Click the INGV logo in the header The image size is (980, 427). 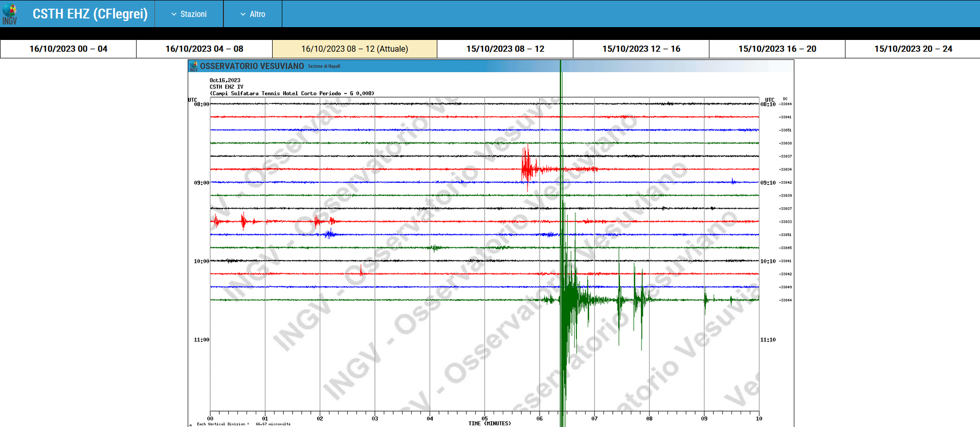pos(10,14)
